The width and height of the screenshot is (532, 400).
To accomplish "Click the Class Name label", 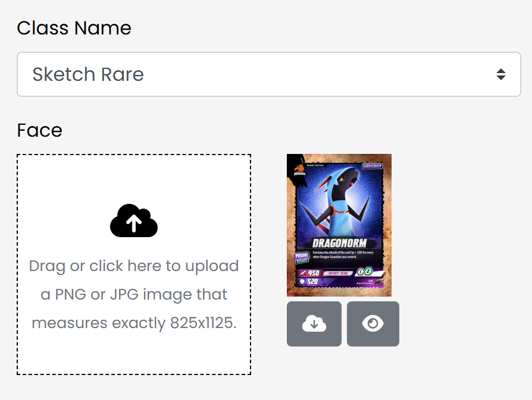I will coord(74,28).
